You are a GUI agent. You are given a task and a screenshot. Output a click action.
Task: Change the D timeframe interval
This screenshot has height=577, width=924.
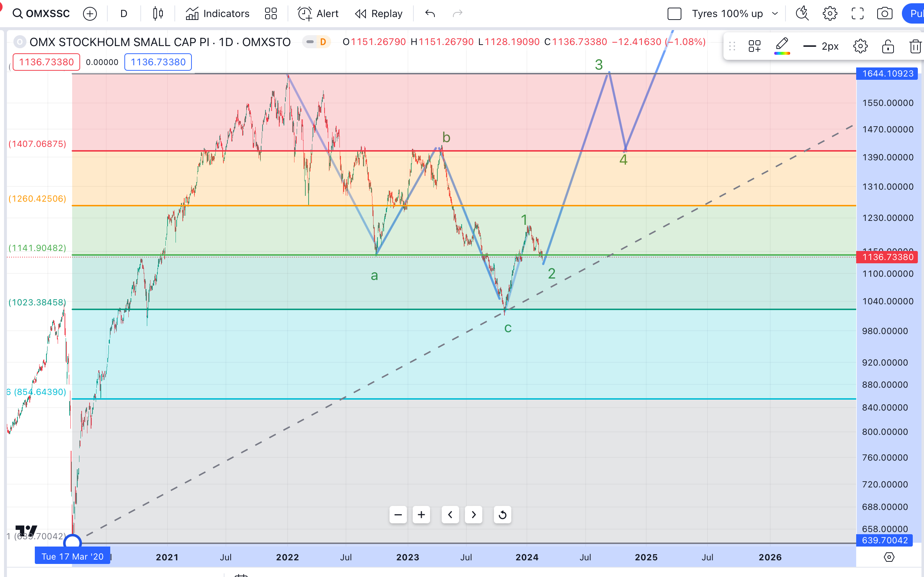click(124, 14)
